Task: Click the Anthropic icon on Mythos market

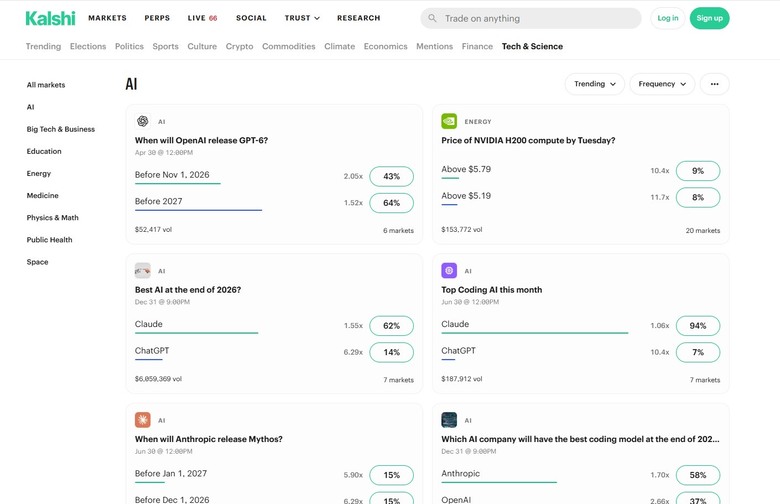Action: (143, 420)
